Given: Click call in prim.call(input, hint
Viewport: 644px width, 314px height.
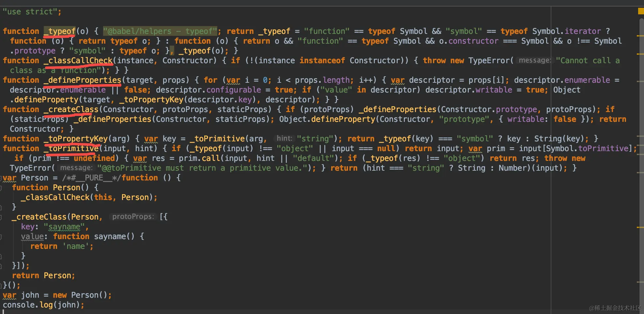Looking at the screenshot, I should (210, 158).
